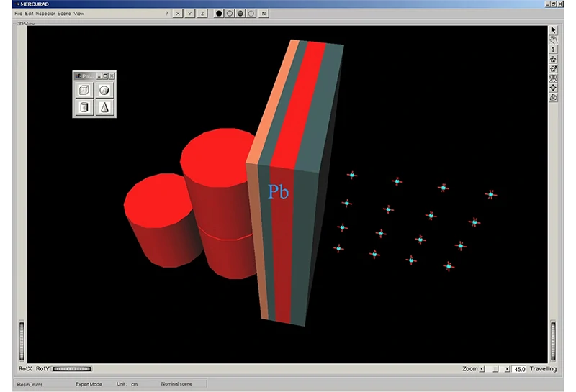The height and width of the screenshot is (392, 576).
Task: Open the Inspector menu
Action: pos(45,14)
